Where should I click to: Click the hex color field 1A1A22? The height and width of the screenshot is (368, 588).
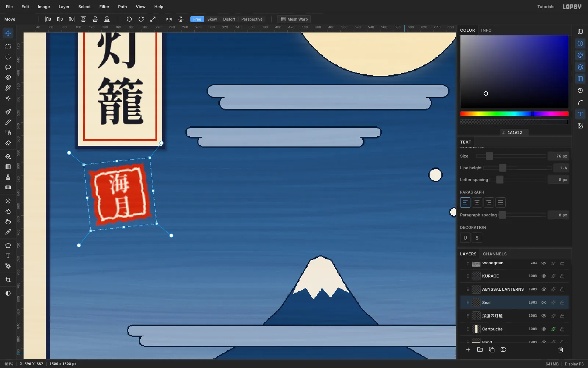coord(514,132)
